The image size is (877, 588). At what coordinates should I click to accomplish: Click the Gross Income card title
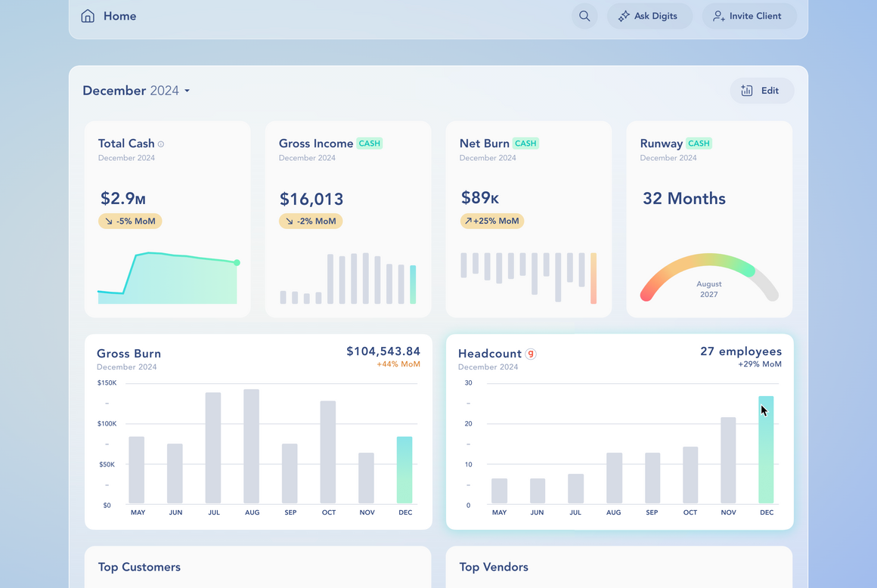point(316,144)
